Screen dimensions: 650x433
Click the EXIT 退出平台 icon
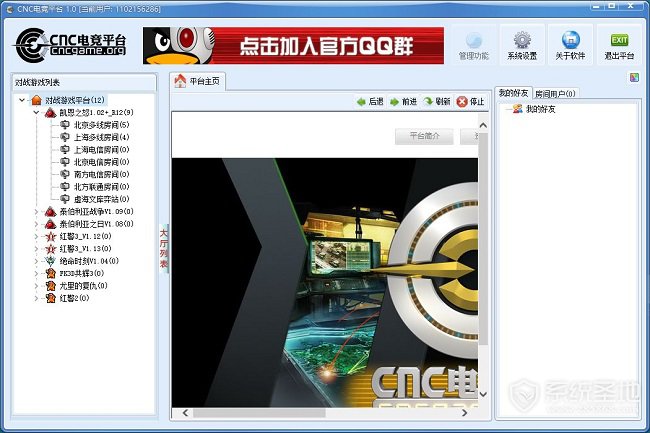coord(619,45)
